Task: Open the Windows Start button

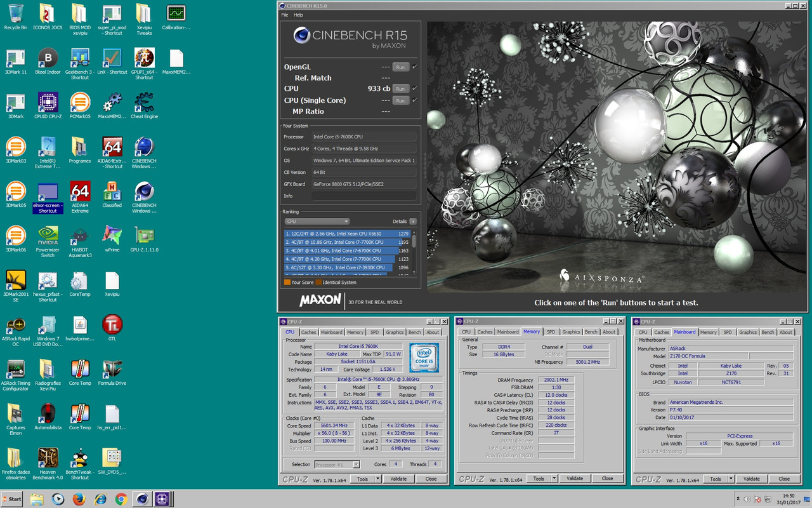Action: tap(12, 498)
